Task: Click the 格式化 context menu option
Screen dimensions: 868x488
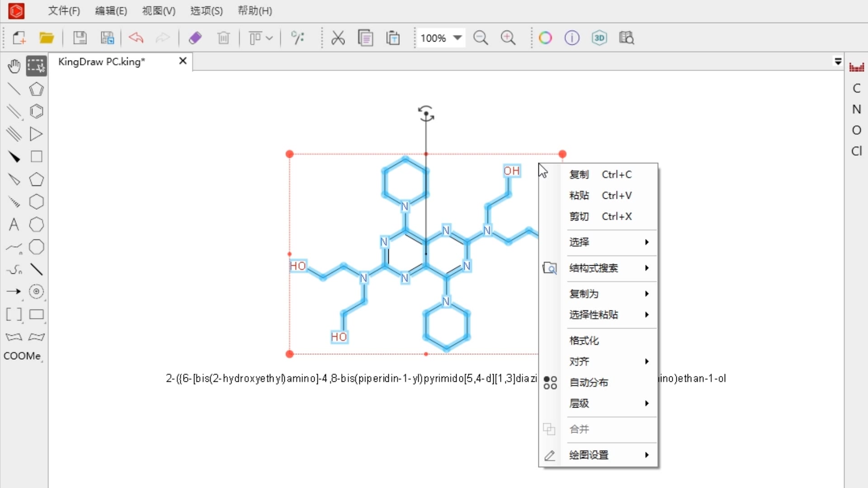Action: [584, 340]
